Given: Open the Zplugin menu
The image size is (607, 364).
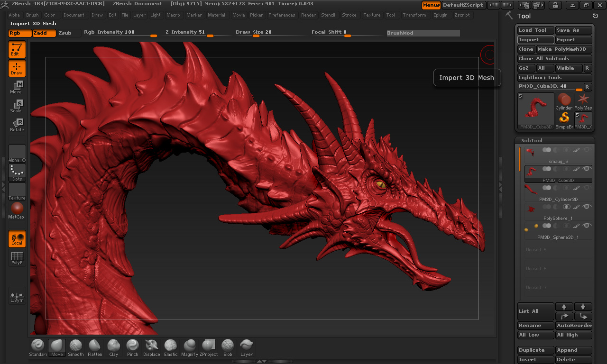Looking at the screenshot, I should click(440, 15).
